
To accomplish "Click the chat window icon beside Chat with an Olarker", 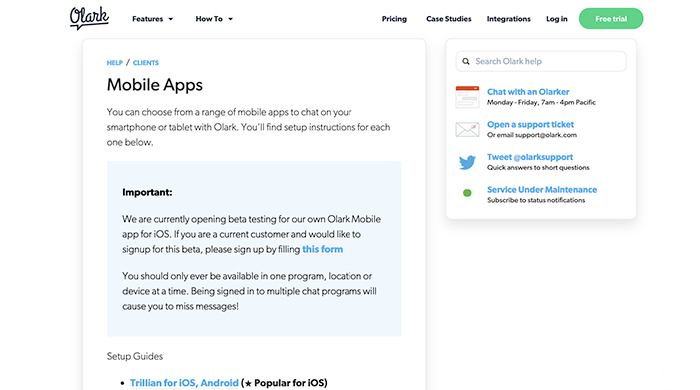I will (x=467, y=97).
